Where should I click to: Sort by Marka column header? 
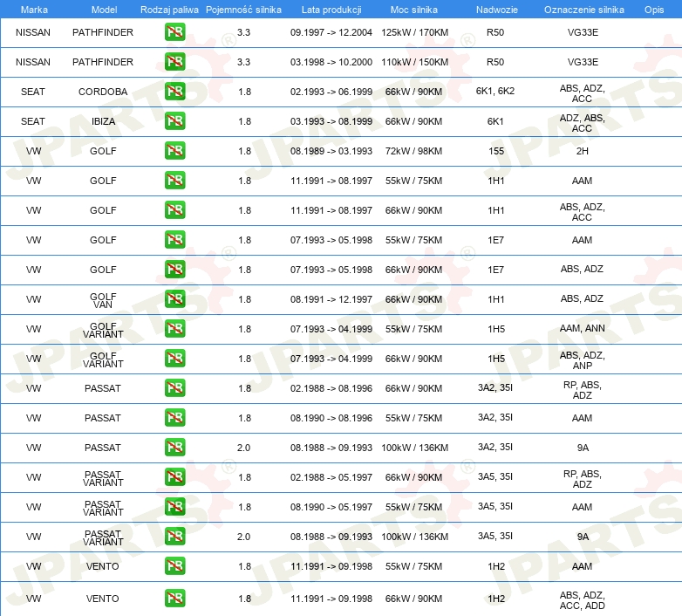point(34,10)
